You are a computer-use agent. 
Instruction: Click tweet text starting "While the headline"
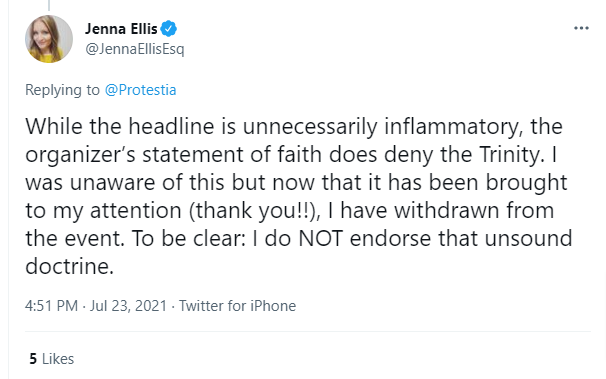pos(299,196)
